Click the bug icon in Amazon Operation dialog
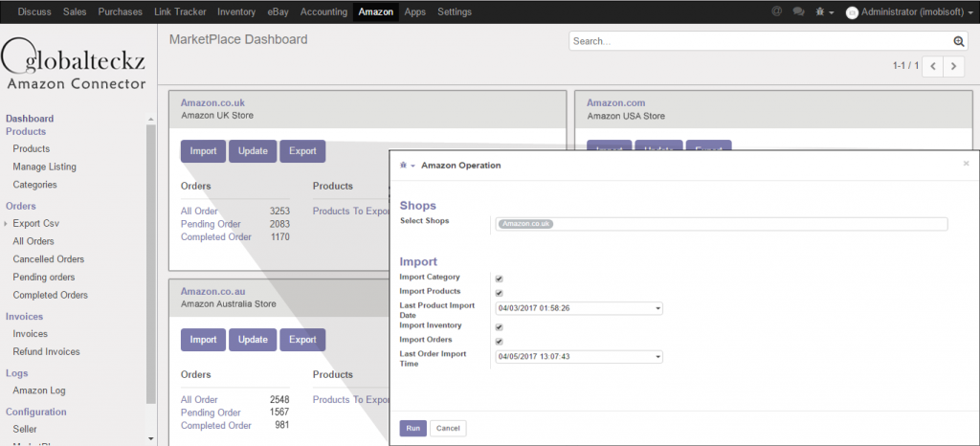Image resolution: width=980 pixels, height=446 pixels. (406, 165)
